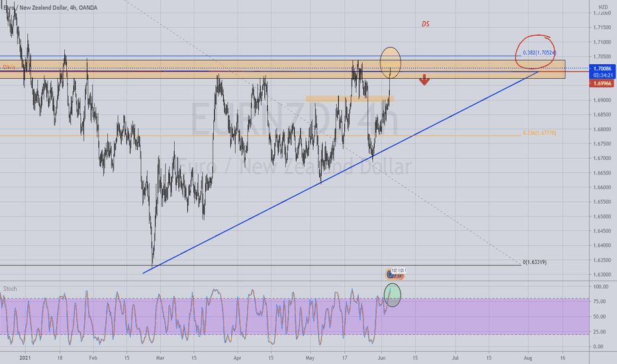Viewport: 617px width, 364px height.
Task: Click the 1.63000 price axis label
Action: coord(602,275)
